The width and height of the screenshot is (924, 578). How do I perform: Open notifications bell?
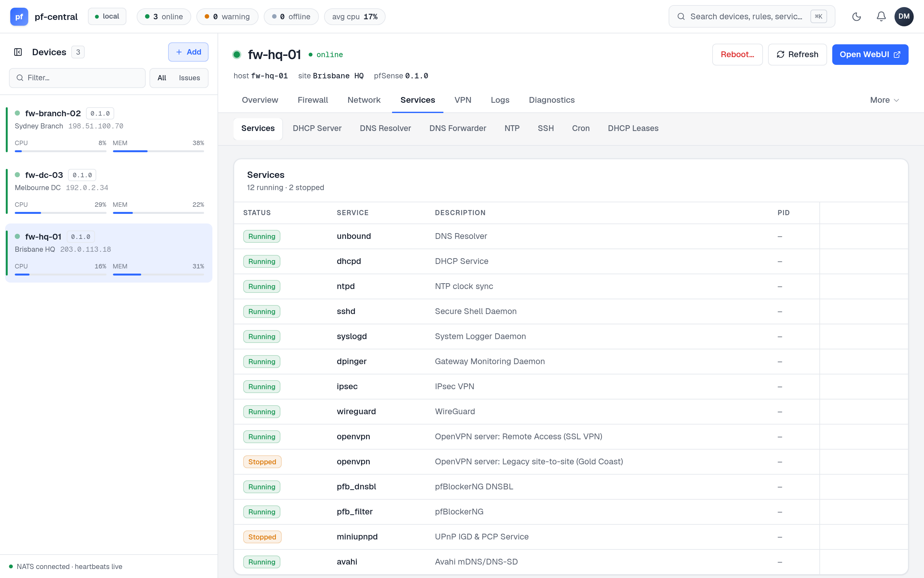pos(881,16)
